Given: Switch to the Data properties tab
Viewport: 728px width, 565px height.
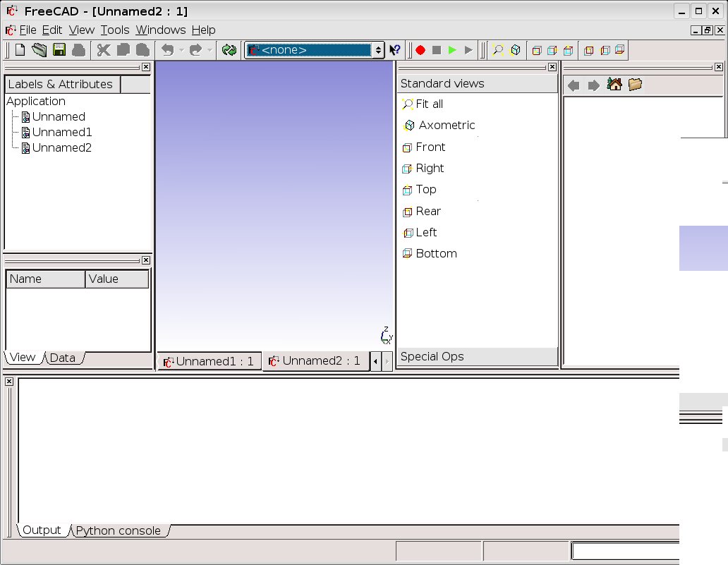Looking at the screenshot, I should point(62,358).
